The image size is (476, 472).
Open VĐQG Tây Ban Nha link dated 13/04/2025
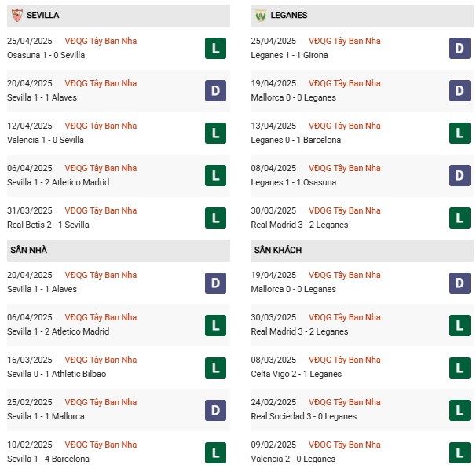[x=345, y=126]
